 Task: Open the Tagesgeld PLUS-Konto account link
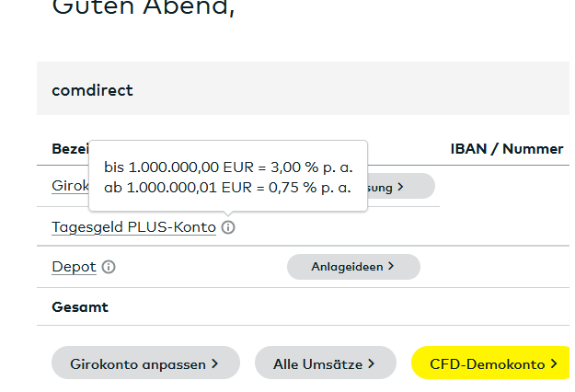click(133, 227)
